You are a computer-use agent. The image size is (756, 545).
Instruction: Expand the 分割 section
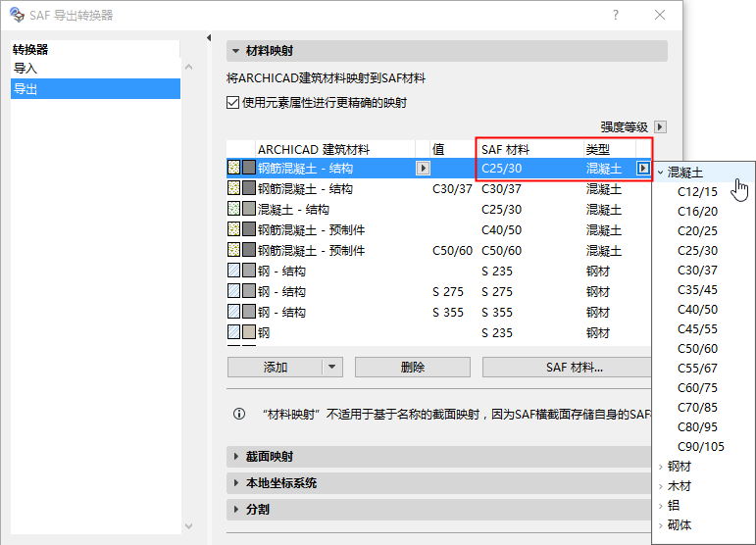pyautogui.click(x=235, y=510)
